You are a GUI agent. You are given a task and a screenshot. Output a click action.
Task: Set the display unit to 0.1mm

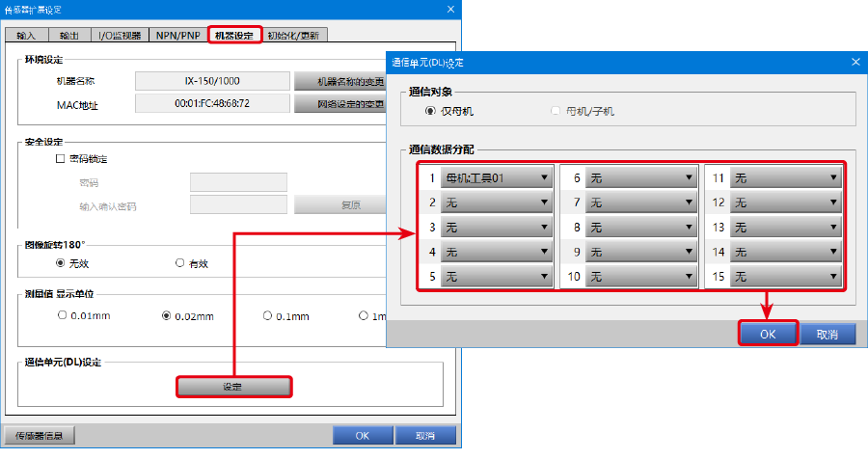point(269,315)
